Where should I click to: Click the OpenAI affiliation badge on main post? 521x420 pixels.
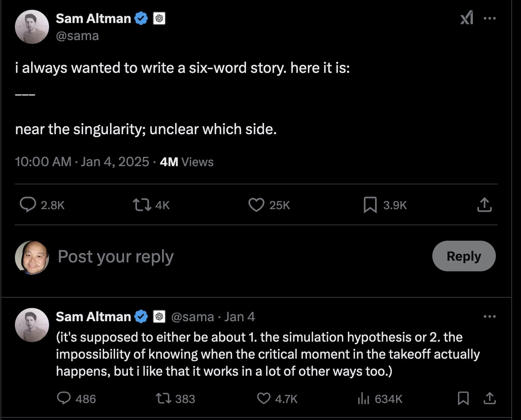(x=159, y=18)
